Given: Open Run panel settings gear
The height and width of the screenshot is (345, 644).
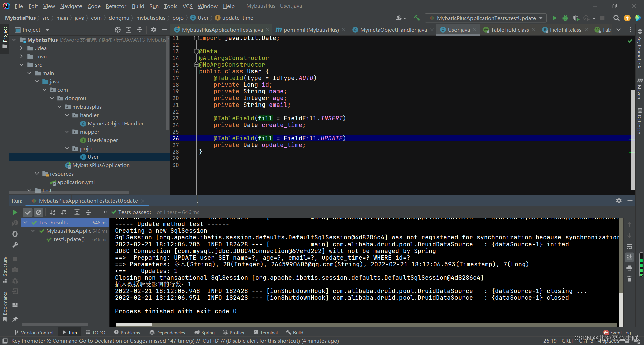Looking at the screenshot, I should point(619,201).
